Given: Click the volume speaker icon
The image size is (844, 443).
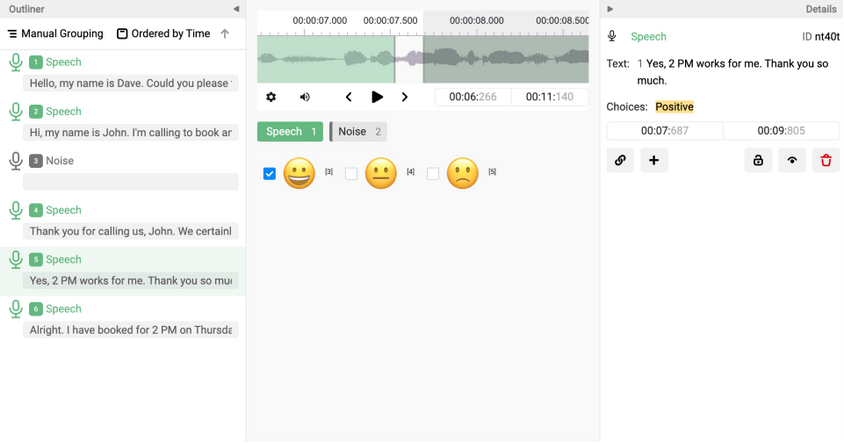Looking at the screenshot, I should (x=305, y=97).
